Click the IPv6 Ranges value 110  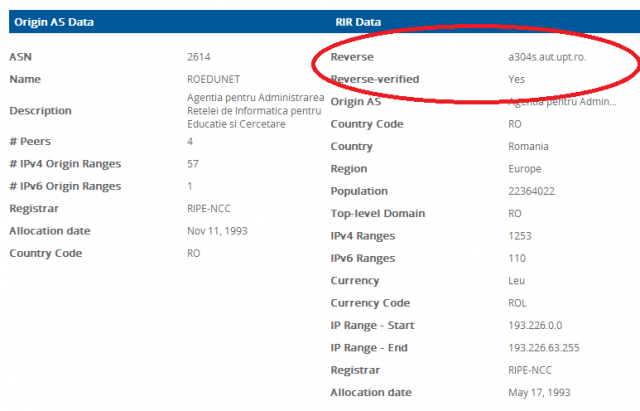517,258
